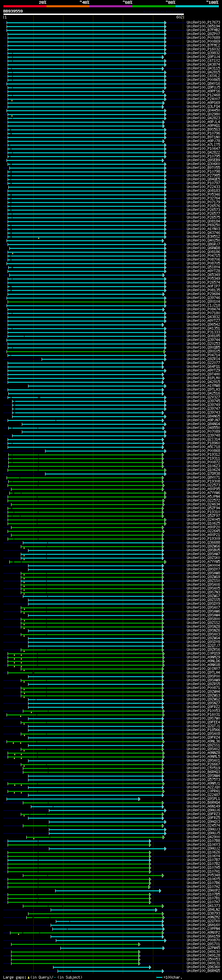The height and width of the screenshot is (980, 222).
Task: Click the green ~80% identity color bar
Action: 154,6
